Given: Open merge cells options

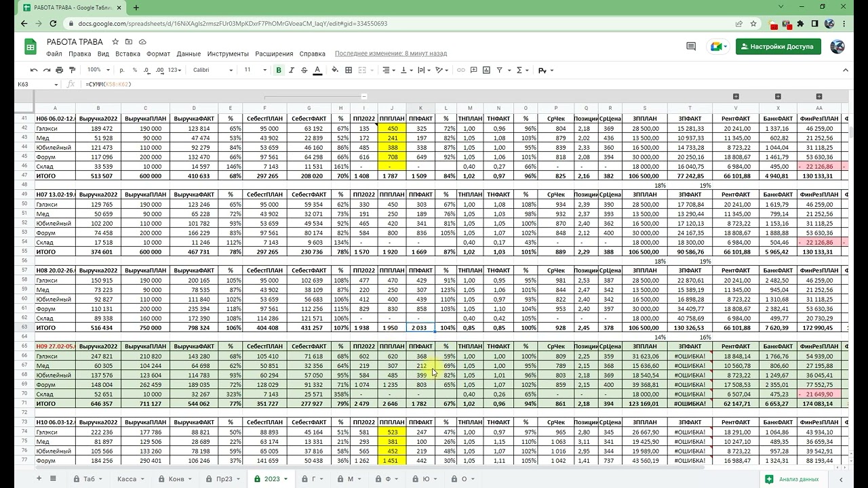Looking at the screenshot, I should pos(365,70).
